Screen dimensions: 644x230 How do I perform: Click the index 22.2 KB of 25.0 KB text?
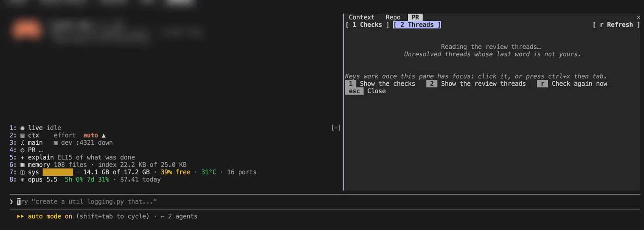pos(142,165)
